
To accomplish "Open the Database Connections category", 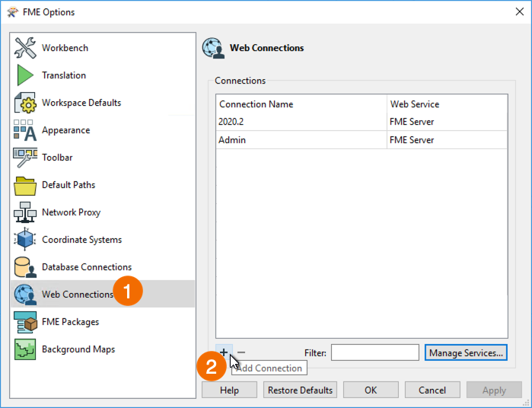I will coord(86,267).
